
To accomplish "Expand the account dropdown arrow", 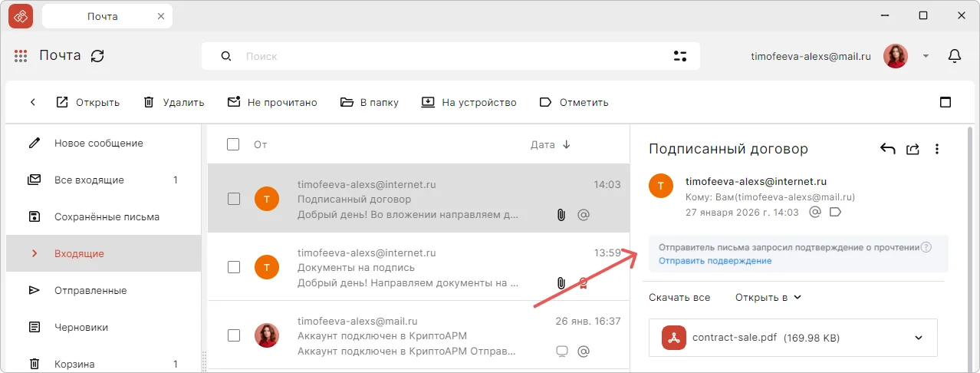I will pos(926,56).
